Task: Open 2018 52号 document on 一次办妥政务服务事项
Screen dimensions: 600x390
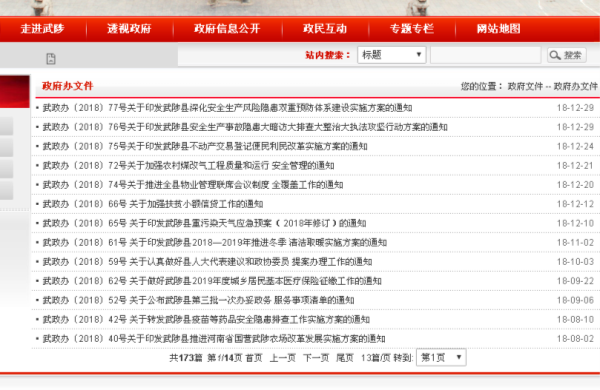Action: click(x=198, y=300)
